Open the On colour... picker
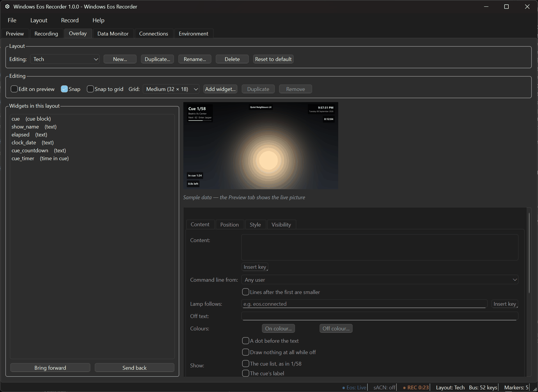Viewport: 538px width, 392px height. click(278, 328)
